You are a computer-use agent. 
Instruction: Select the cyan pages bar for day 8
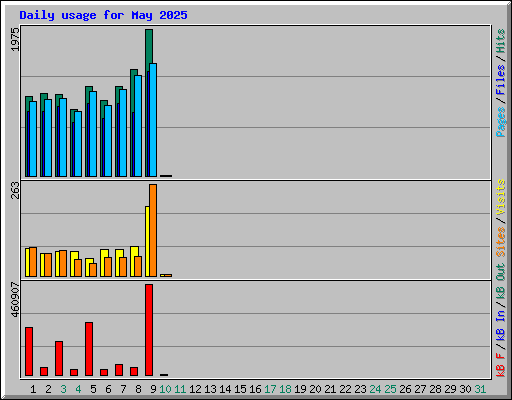(x=138, y=126)
